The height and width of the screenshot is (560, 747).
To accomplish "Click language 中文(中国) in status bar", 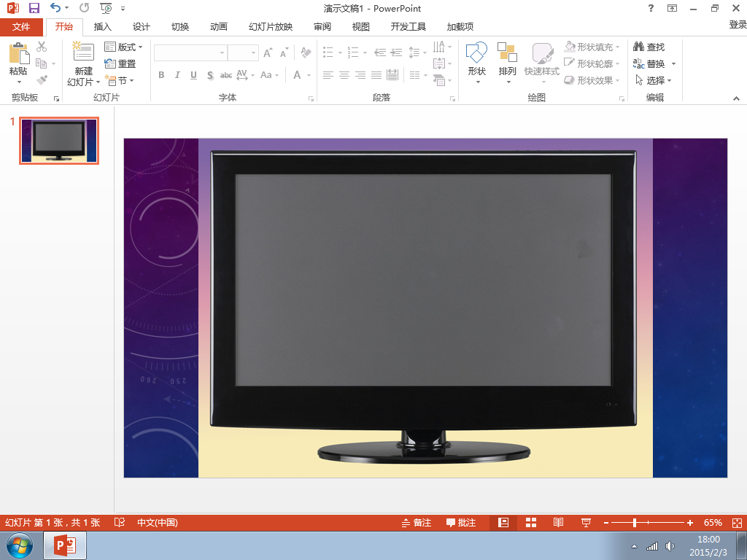I will [158, 522].
